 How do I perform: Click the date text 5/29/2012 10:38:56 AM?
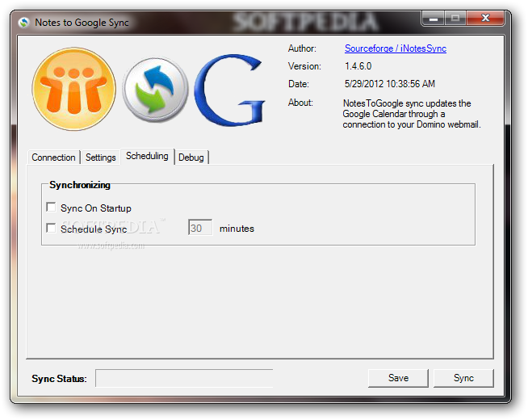pyautogui.click(x=390, y=83)
